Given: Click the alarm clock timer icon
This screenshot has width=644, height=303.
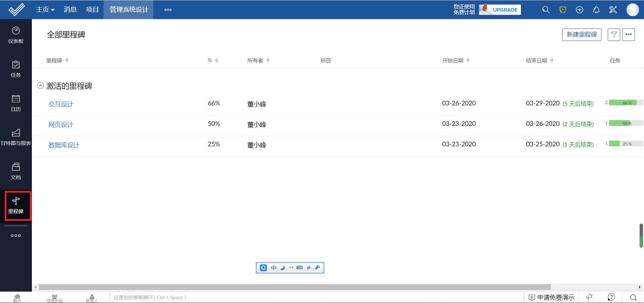Looking at the screenshot, I should coord(562,10).
